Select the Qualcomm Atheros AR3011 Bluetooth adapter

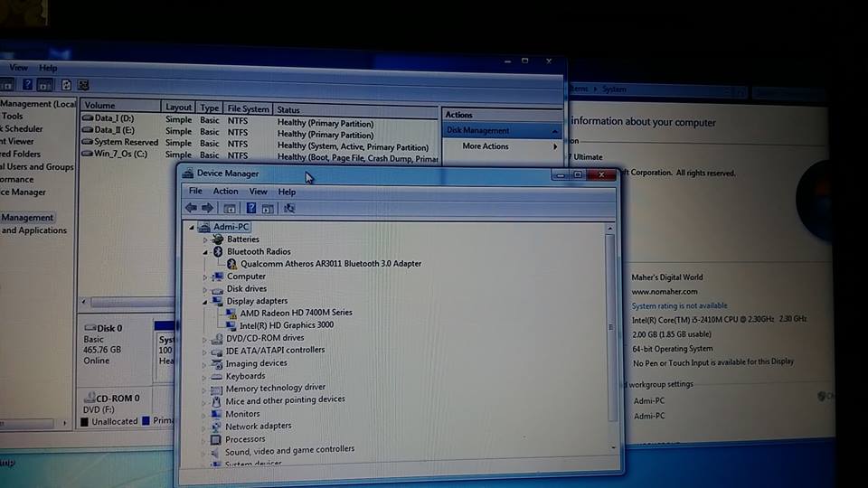pos(331,263)
